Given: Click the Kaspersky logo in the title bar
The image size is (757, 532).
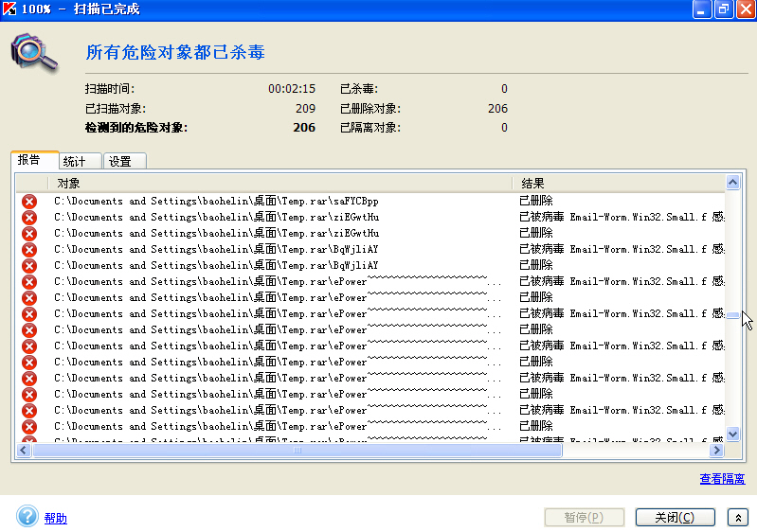Looking at the screenshot, I should tap(9, 9).
